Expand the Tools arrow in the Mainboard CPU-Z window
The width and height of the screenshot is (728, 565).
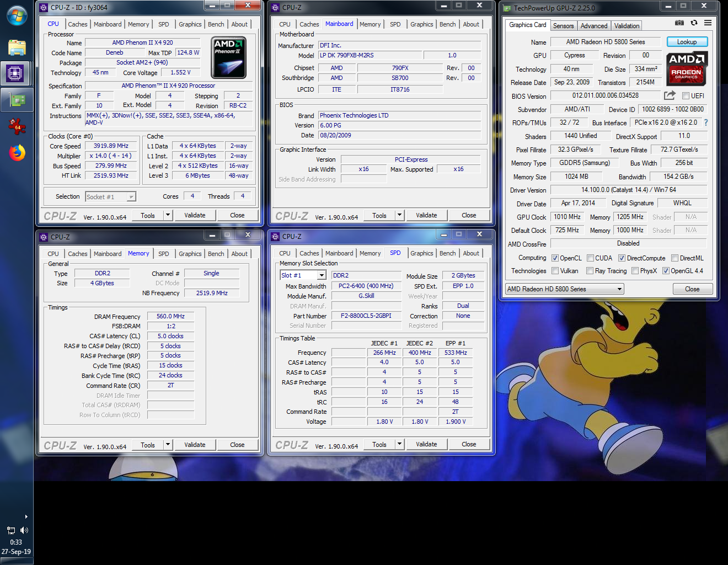point(400,215)
